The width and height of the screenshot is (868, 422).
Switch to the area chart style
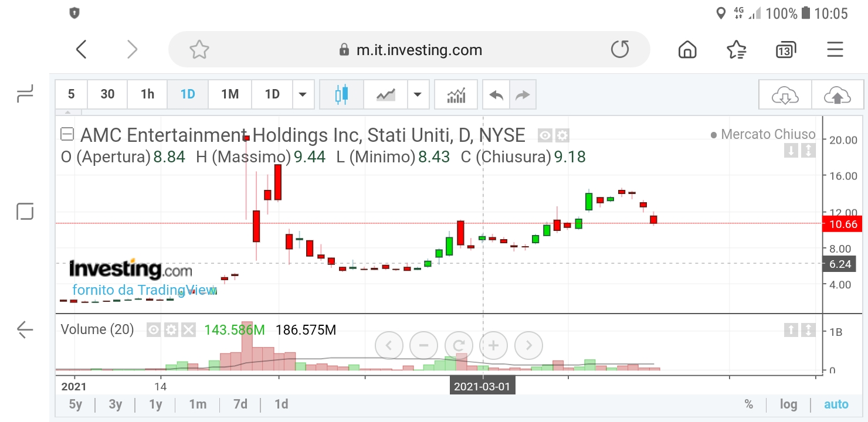pyautogui.click(x=385, y=94)
